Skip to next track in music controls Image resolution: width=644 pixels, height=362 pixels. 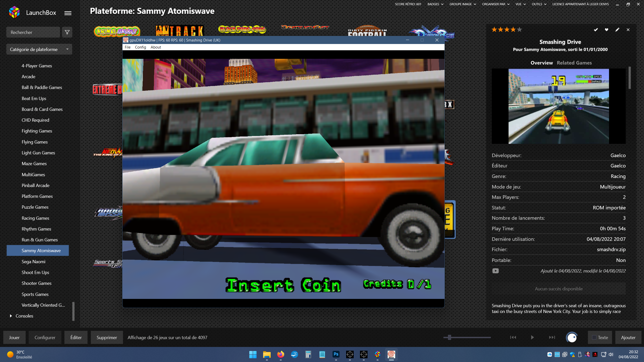(552, 337)
